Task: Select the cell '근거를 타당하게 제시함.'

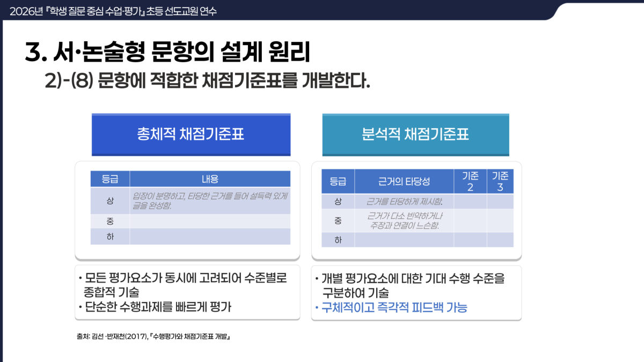Action: tap(404, 202)
